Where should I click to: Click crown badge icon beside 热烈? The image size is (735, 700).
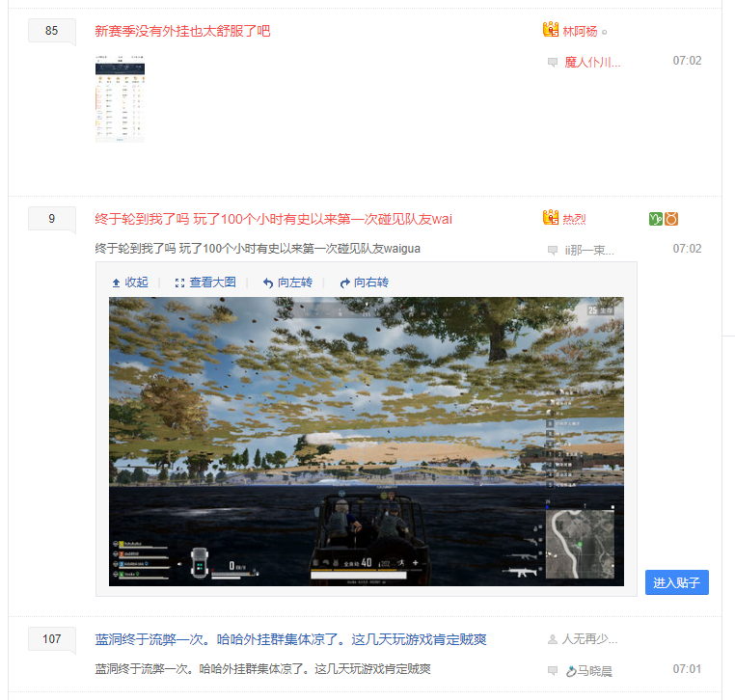pyautogui.click(x=551, y=217)
